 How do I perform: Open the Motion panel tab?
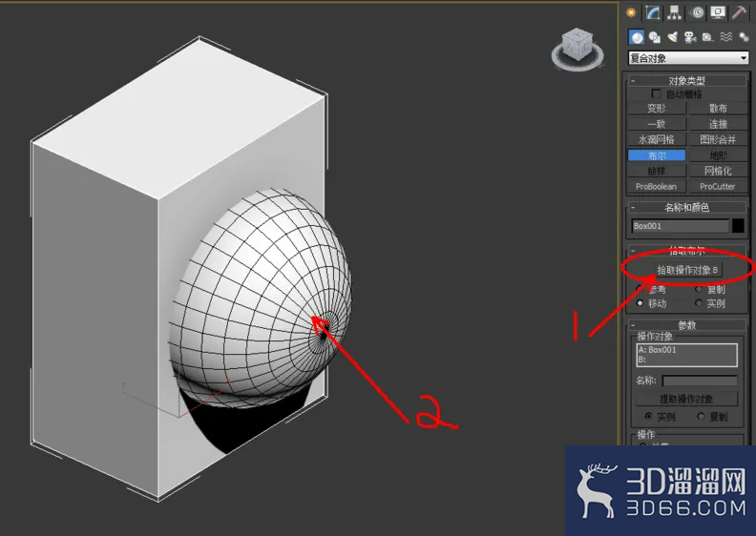click(x=697, y=12)
